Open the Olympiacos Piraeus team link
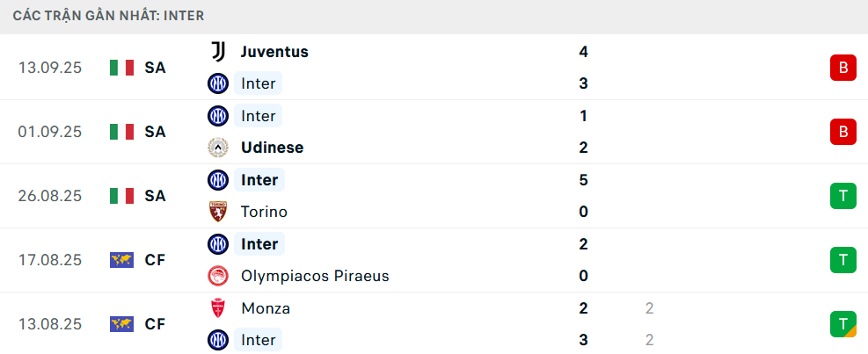 315,276
